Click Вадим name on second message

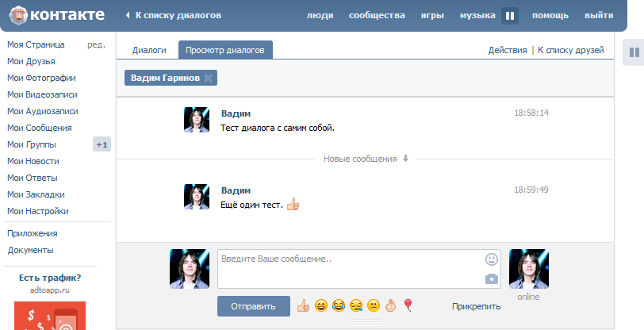point(236,190)
